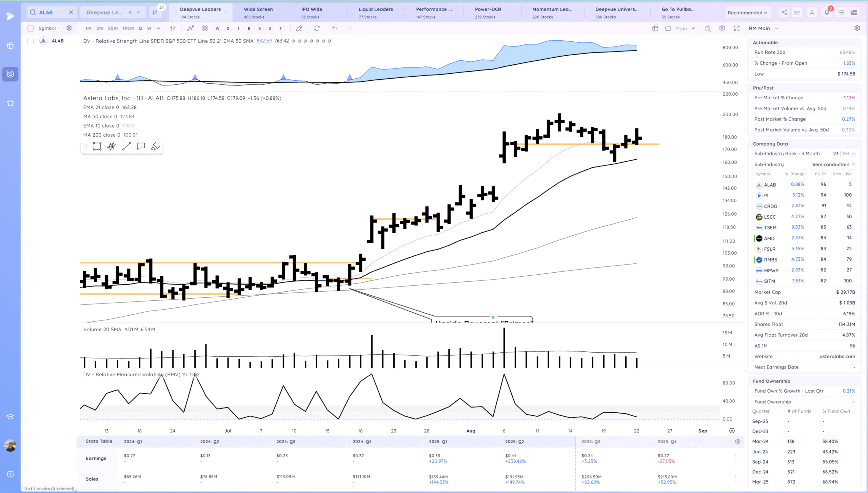Open the symbol list column settings gear
This screenshot has height=493, width=868.
pyautogui.click(x=69, y=28)
